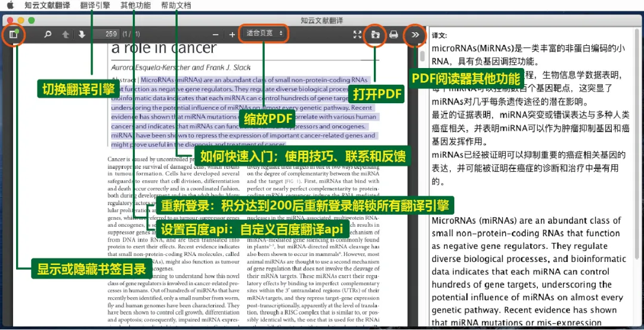Click the PDF viewer vertical scrollbar thumb
The height and width of the screenshot is (330, 644).
pyautogui.click(x=423, y=57)
